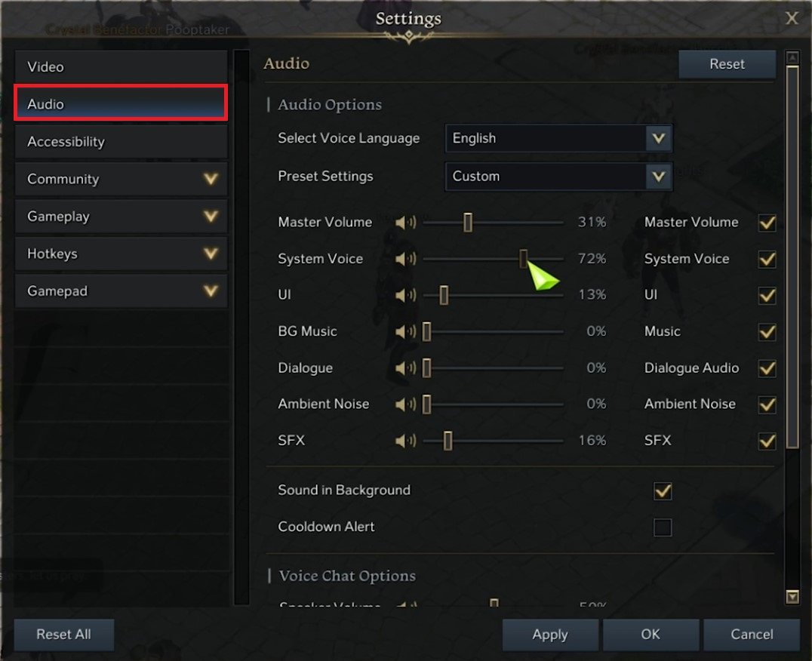Image resolution: width=812 pixels, height=661 pixels.
Task: Mute the SFX speaker icon
Action: pos(405,441)
